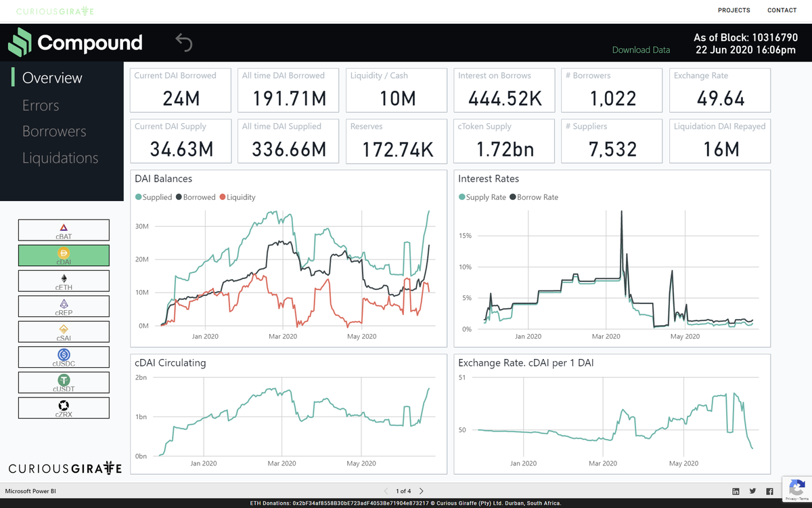Click the cToken Supply card
This screenshot has width=812, height=508.
point(505,141)
